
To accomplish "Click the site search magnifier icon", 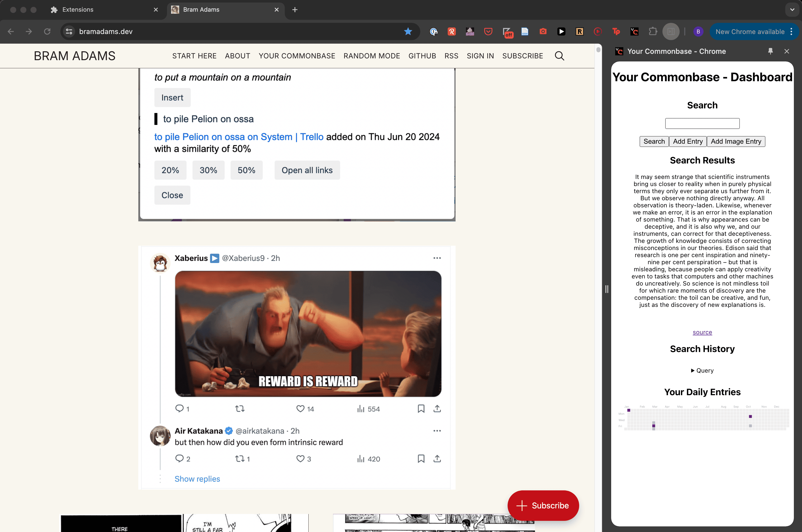I will (x=559, y=56).
